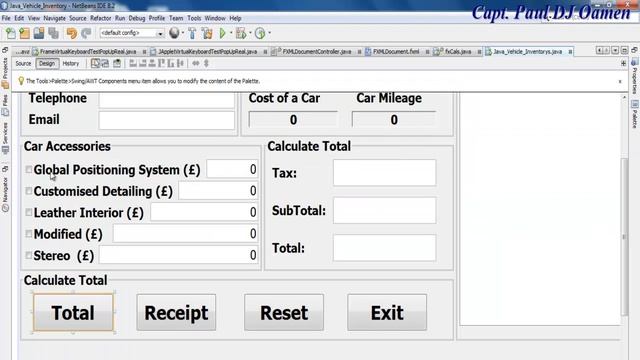Tick the Leather Interior checkbox

coord(29,212)
